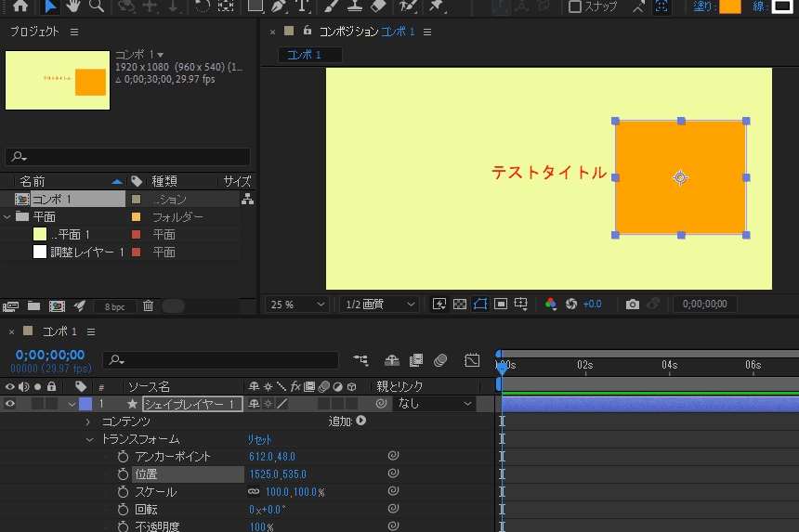Sort by 種類 column header

point(164,181)
